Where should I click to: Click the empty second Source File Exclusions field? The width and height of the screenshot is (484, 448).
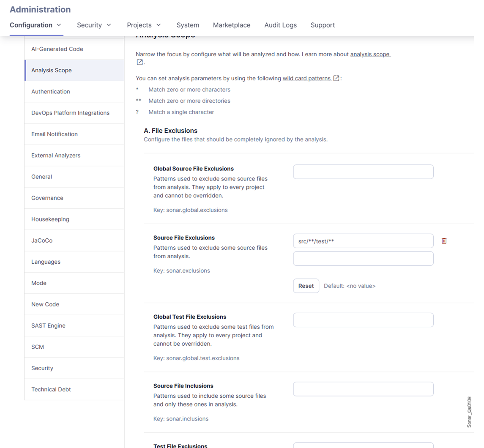point(363,259)
